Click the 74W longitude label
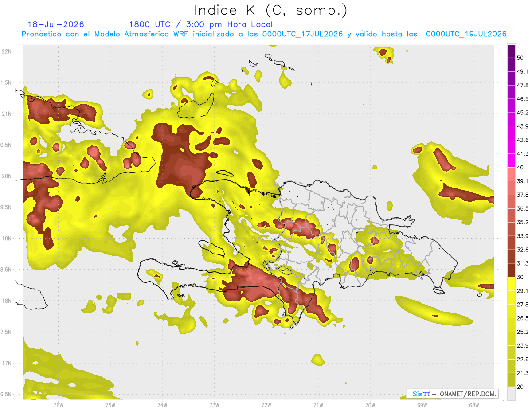This screenshot has height=411, width=532. (x=162, y=405)
